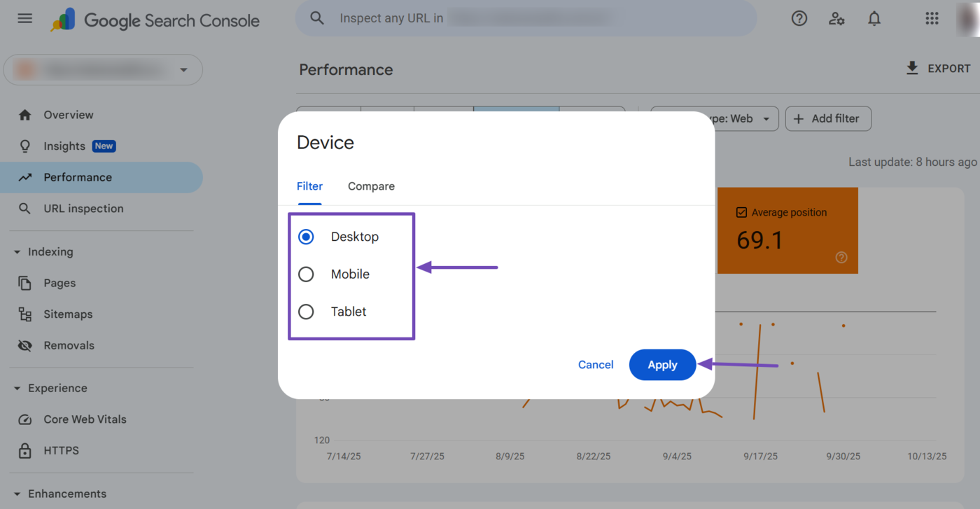Open the notifications bell

pos(874,19)
